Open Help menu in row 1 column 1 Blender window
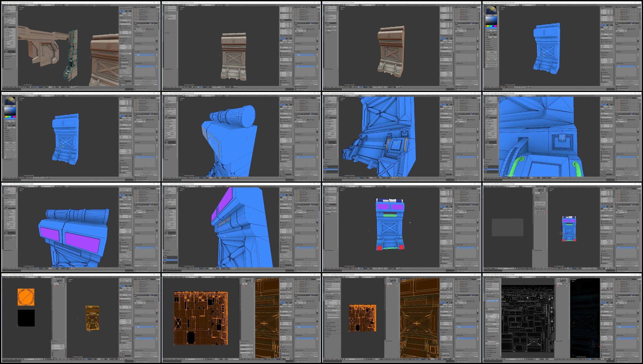This screenshot has width=643, height=364. [20, 5]
